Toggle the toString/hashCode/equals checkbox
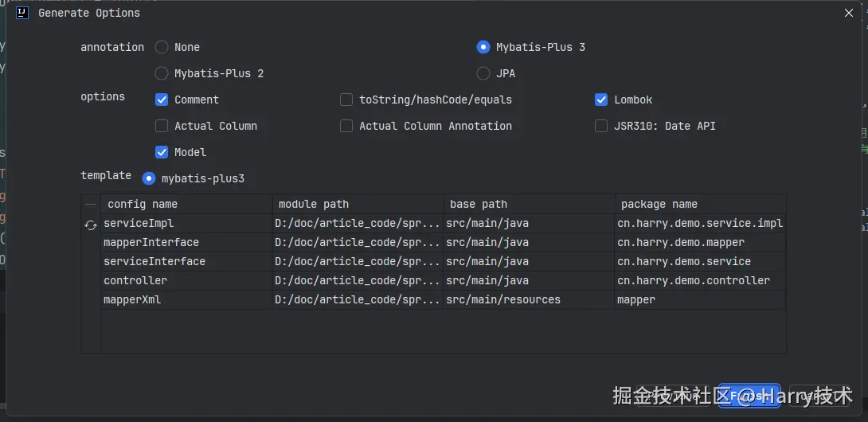Viewport: 868px width, 422px height. point(346,100)
